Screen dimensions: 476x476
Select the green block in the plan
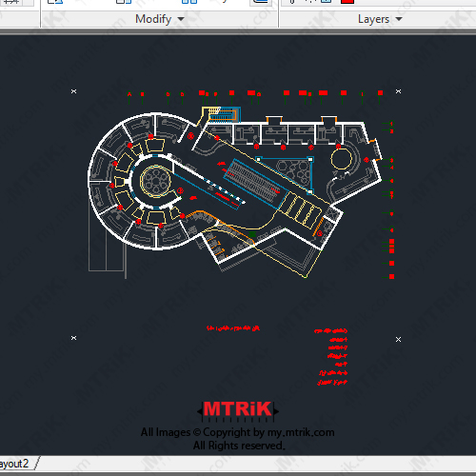[252, 234]
